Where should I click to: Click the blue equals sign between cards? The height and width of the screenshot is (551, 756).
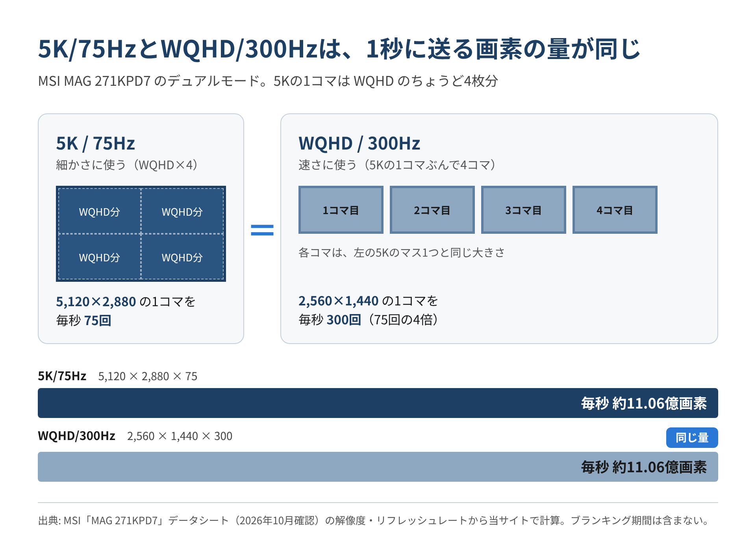click(x=262, y=230)
